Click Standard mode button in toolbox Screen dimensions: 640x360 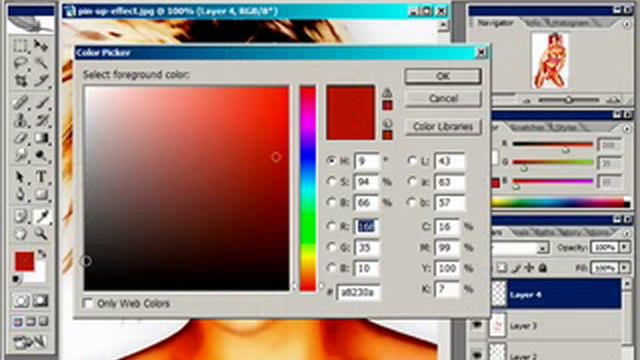(x=21, y=301)
